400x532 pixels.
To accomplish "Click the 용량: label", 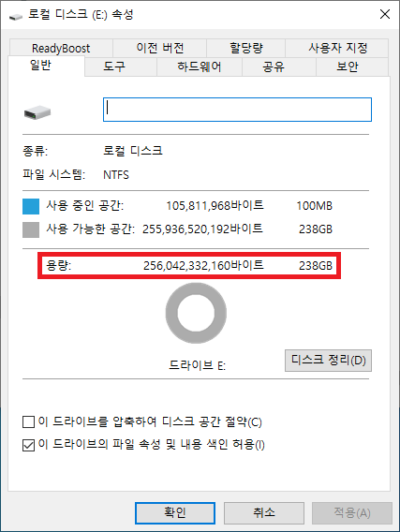I will point(59,265).
